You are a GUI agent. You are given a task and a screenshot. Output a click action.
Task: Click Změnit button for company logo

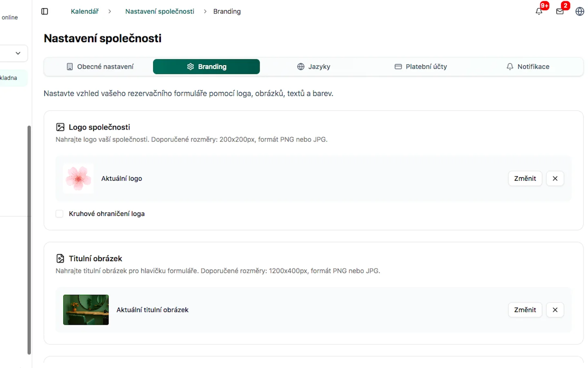[x=525, y=178]
